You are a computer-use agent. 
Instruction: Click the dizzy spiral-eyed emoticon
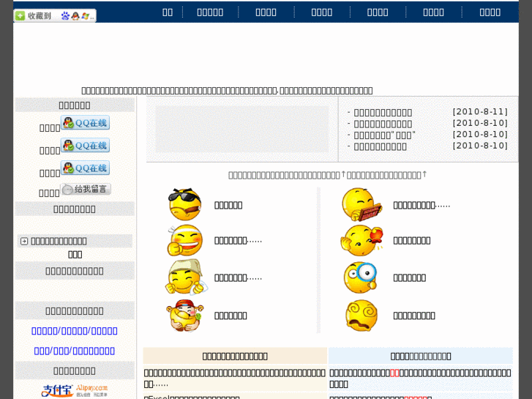(x=361, y=316)
